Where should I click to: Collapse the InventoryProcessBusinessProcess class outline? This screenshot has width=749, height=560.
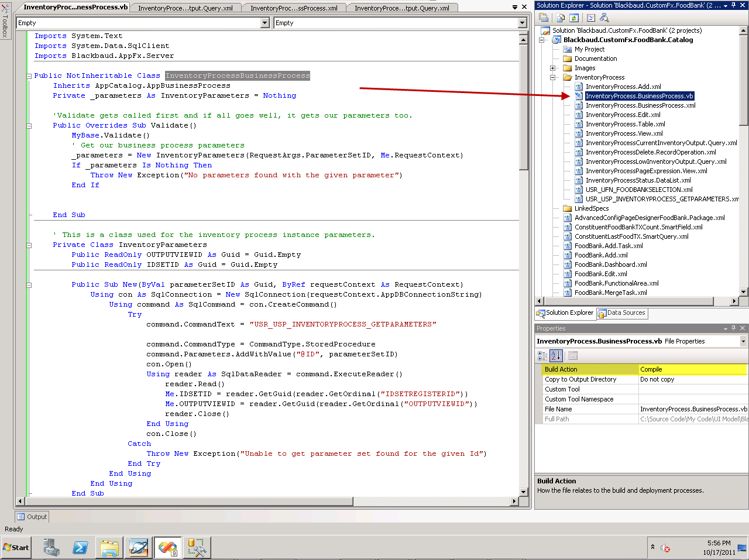coord(29,76)
